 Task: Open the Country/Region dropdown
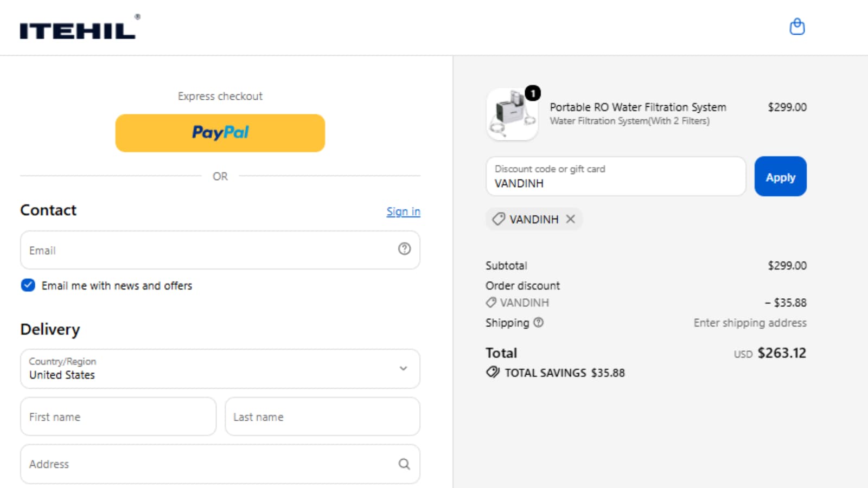220,369
